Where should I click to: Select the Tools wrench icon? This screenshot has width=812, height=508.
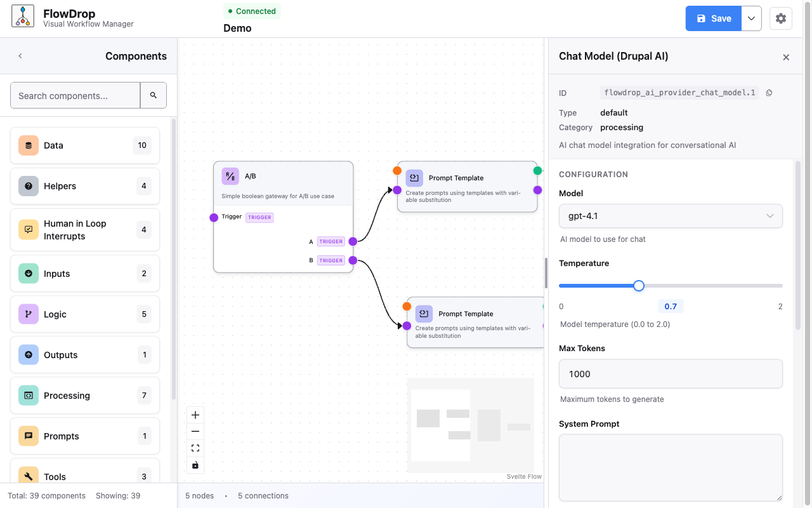tap(29, 476)
